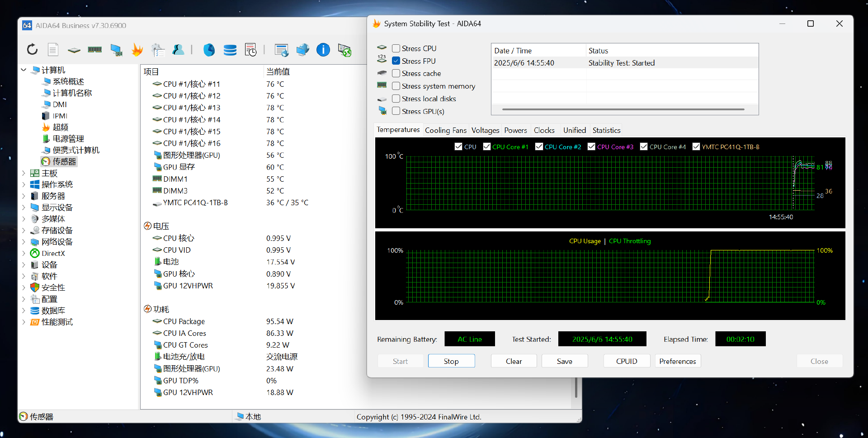This screenshot has width=868, height=438.
Task: Open the Statistics tab
Action: (606, 130)
